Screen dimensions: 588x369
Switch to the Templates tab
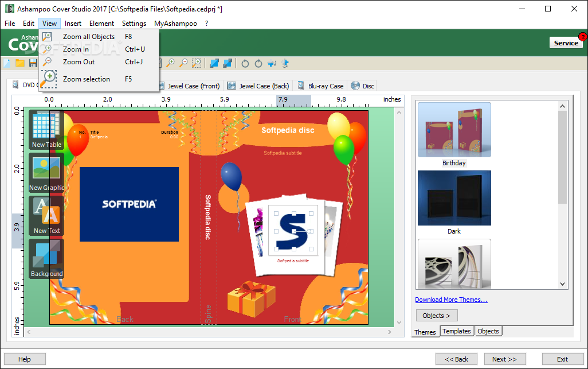tap(456, 331)
